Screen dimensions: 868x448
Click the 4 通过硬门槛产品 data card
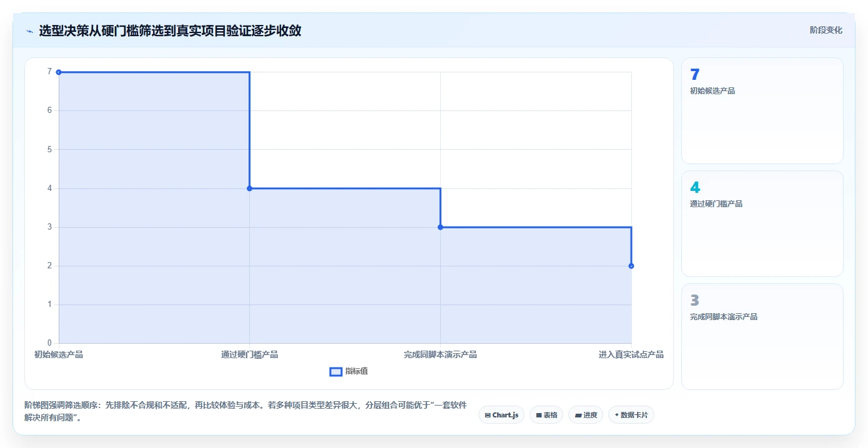point(762,223)
